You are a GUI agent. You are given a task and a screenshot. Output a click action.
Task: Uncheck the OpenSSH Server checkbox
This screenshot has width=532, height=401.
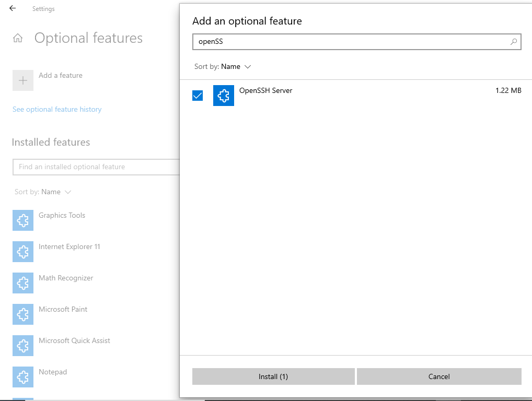click(198, 96)
